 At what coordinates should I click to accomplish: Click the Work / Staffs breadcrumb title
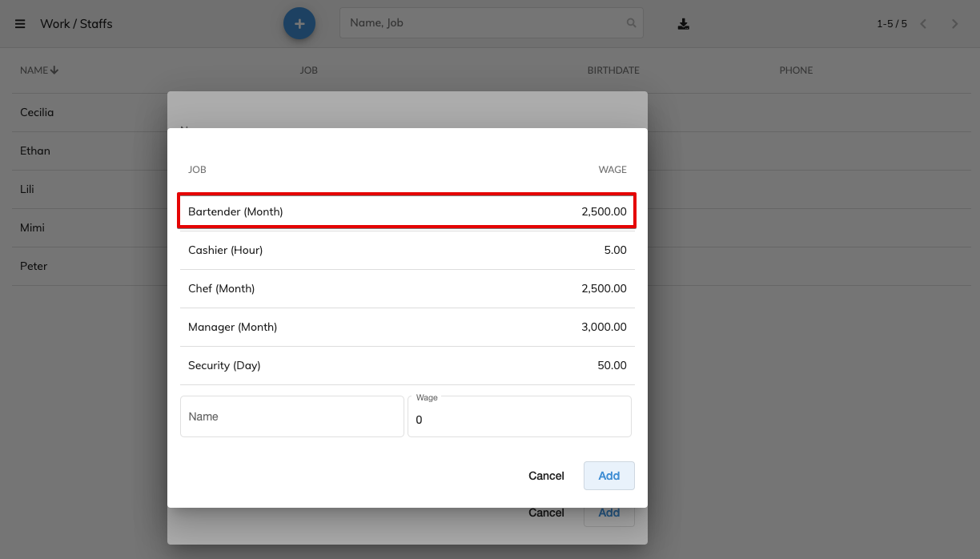tap(76, 24)
